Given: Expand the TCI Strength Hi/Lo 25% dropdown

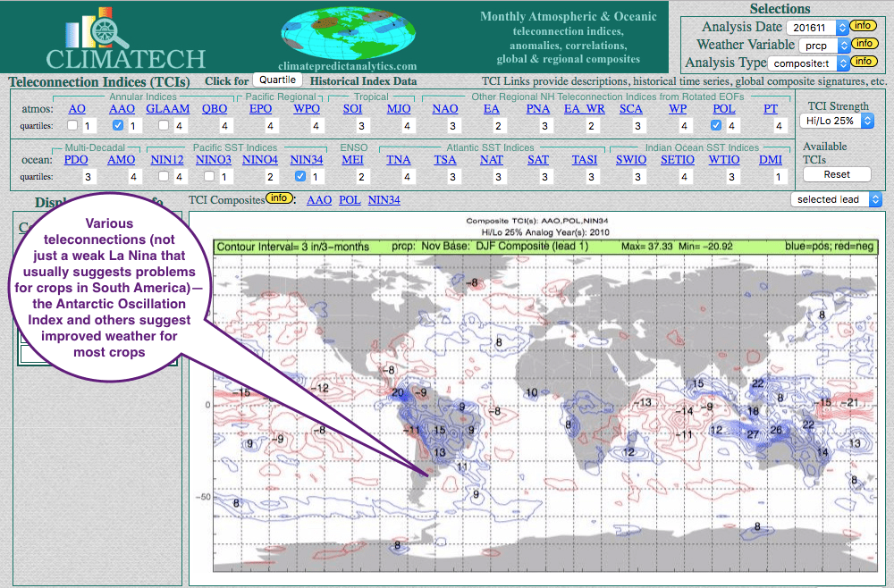Looking at the screenshot, I should pyautogui.click(x=838, y=121).
